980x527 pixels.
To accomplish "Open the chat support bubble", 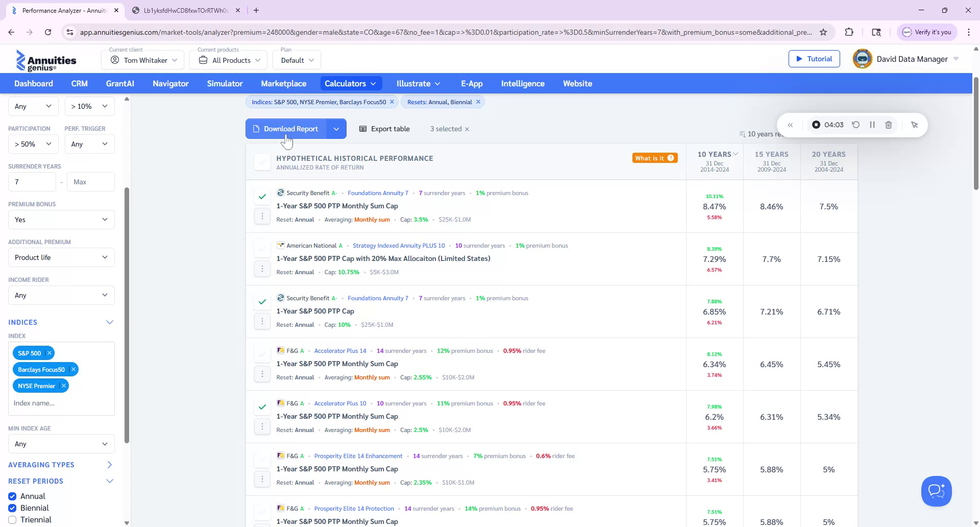I will [936, 491].
